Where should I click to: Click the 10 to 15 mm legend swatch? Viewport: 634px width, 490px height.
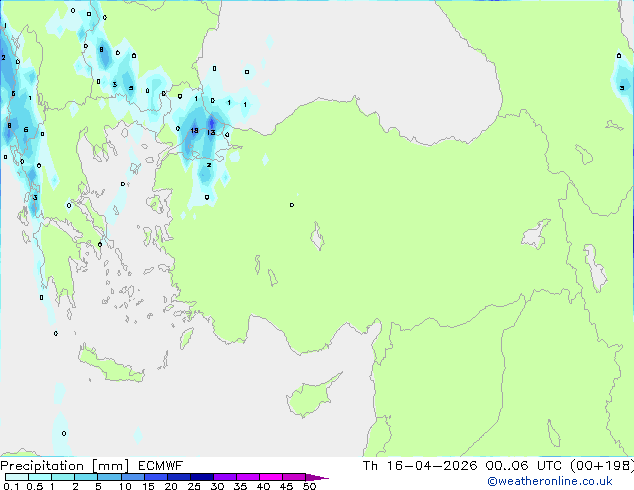[x=132, y=477]
